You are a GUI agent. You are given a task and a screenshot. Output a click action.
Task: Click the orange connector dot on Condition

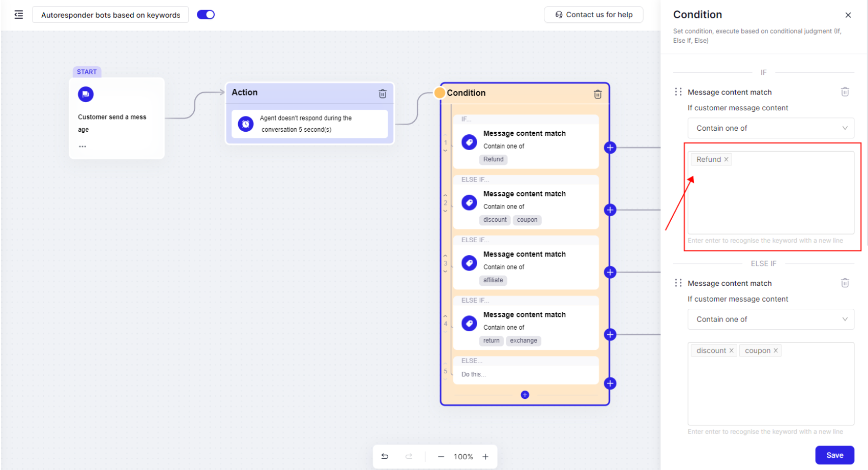(440, 93)
